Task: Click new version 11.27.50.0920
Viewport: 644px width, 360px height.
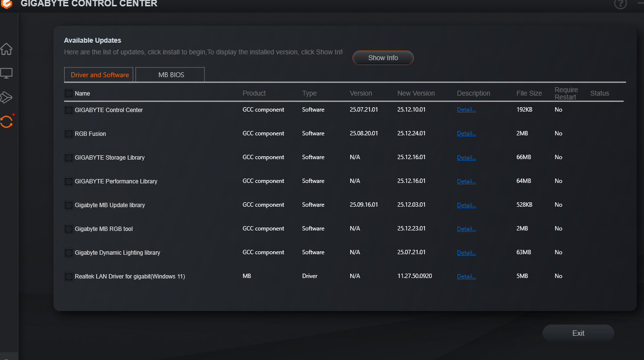Action: click(415, 276)
